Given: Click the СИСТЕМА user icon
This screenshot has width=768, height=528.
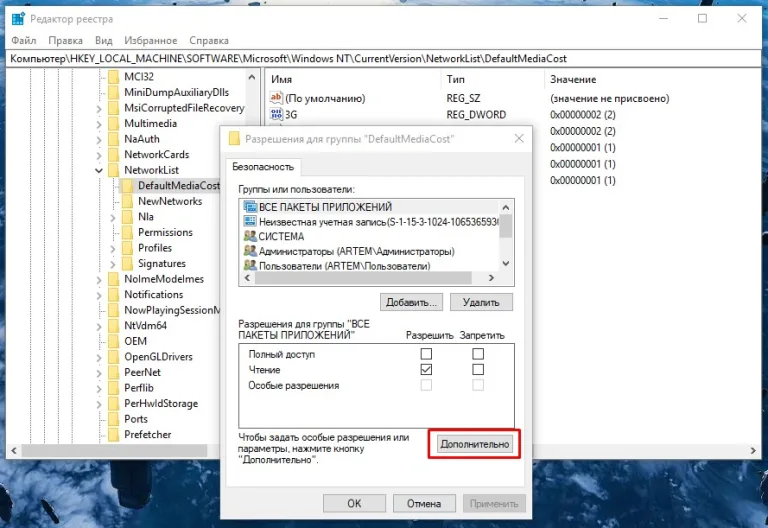Looking at the screenshot, I should point(250,236).
